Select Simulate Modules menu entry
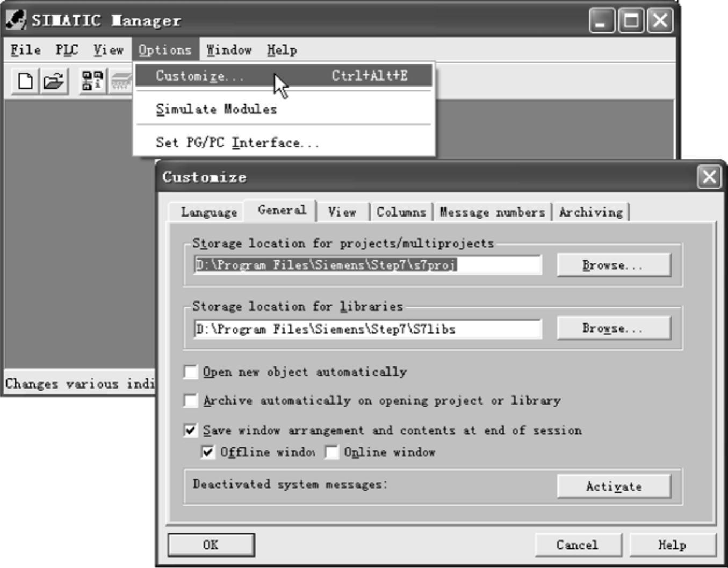Viewport: 728px width, 568px height. pyautogui.click(x=283, y=109)
